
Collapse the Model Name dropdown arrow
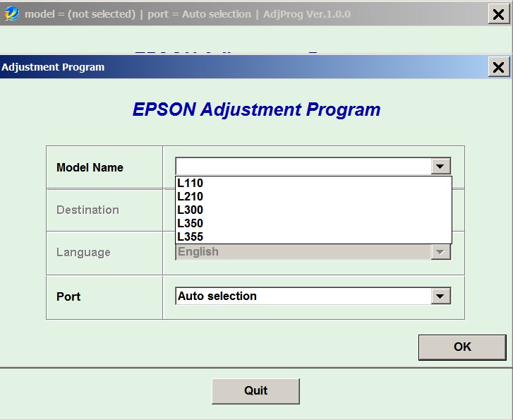point(440,167)
